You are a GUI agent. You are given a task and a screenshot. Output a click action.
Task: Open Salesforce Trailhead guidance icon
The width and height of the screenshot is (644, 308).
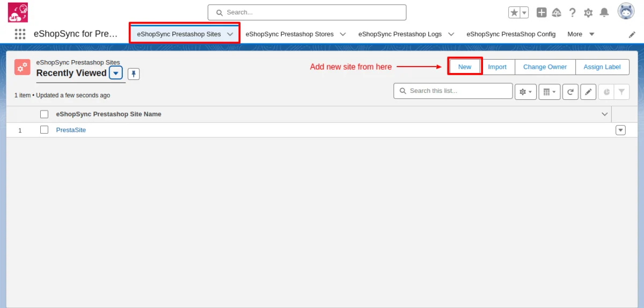(x=557, y=12)
